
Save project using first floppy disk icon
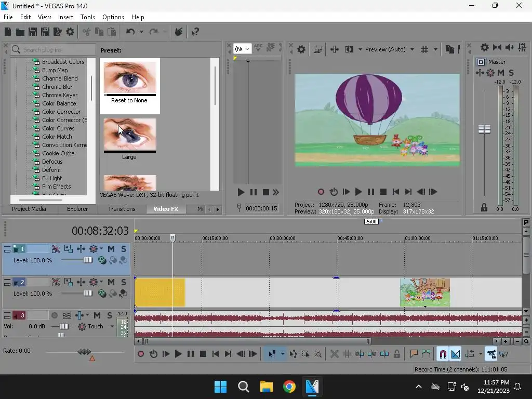click(x=33, y=32)
